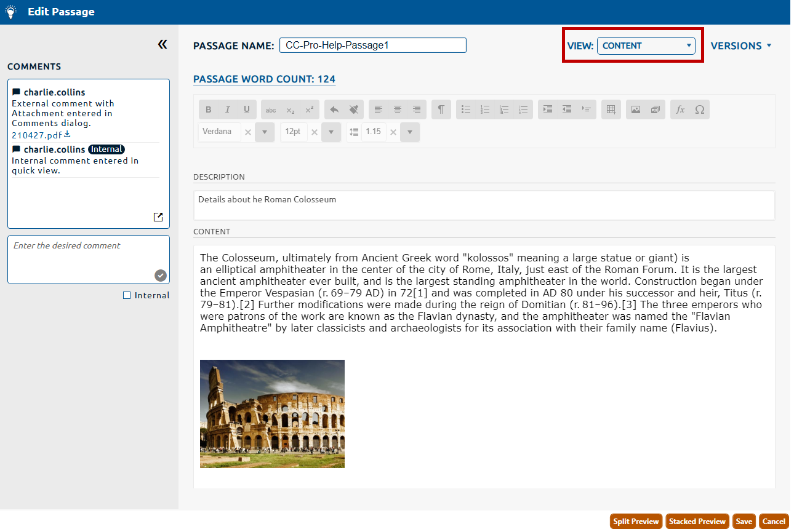Click the Passage Word Count link
Viewport: 794px width, 532px height.
264,79
